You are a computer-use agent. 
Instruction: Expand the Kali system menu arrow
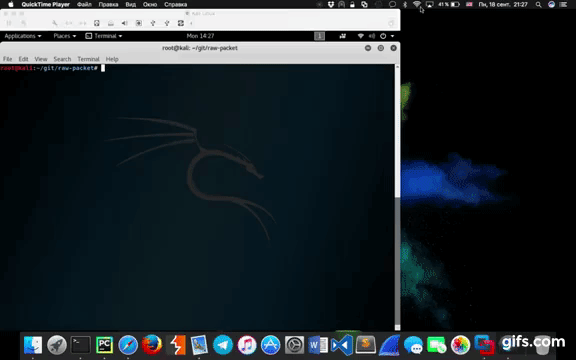coord(392,36)
